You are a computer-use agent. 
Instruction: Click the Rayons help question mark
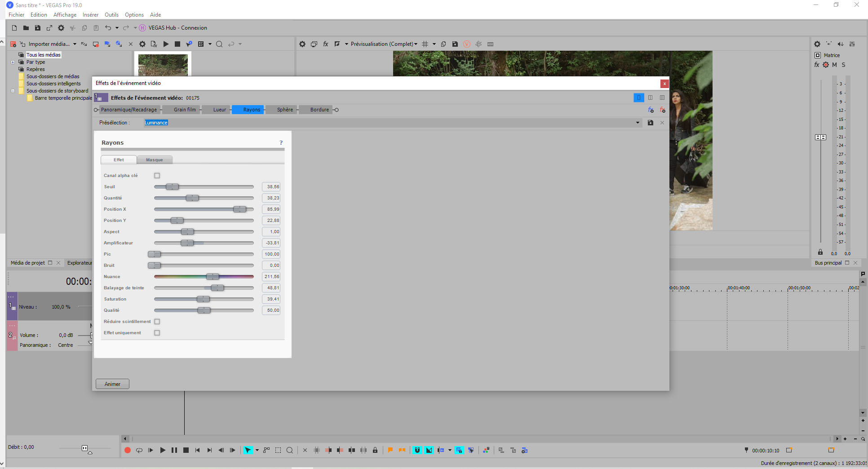pos(281,142)
